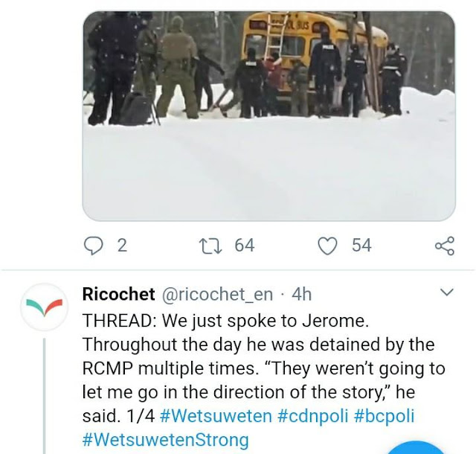Open the #cdnpoli hashtag
The image size is (476, 454).
coord(312,416)
